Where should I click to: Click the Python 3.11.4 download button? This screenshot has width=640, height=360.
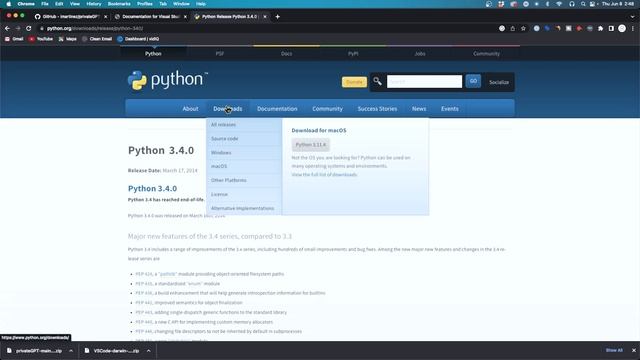point(311,145)
